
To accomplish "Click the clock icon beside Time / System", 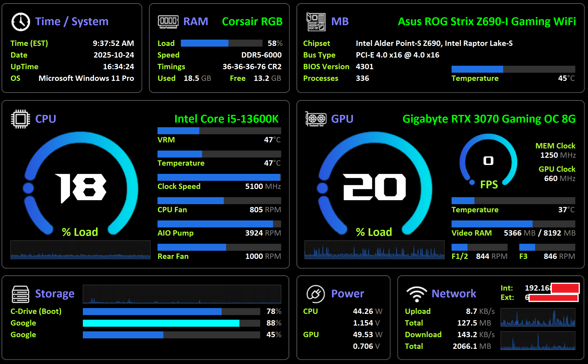I will [x=21, y=22].
